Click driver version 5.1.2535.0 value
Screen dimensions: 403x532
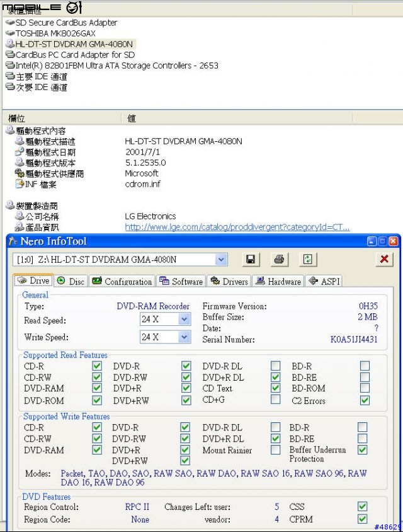145,163
